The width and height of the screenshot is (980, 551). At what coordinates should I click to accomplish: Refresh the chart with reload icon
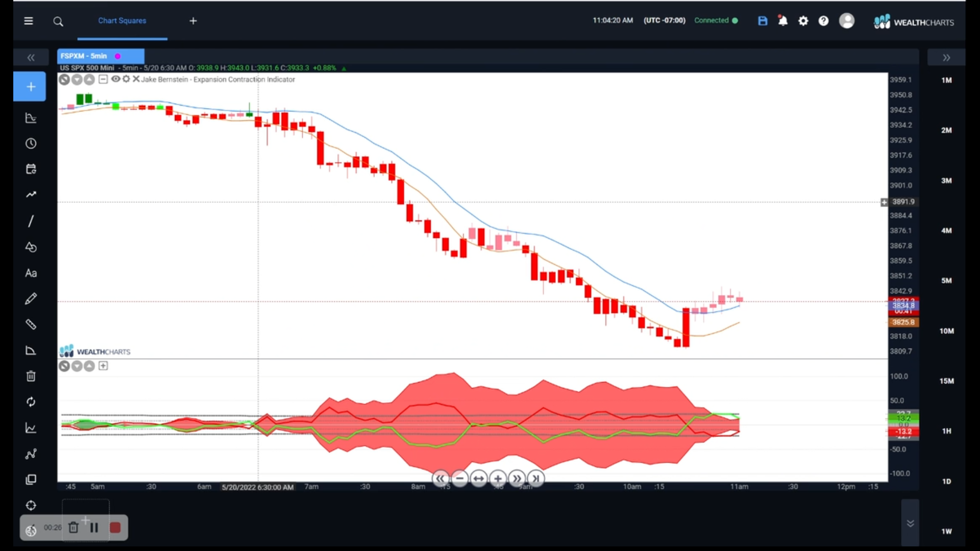point(31,402)
